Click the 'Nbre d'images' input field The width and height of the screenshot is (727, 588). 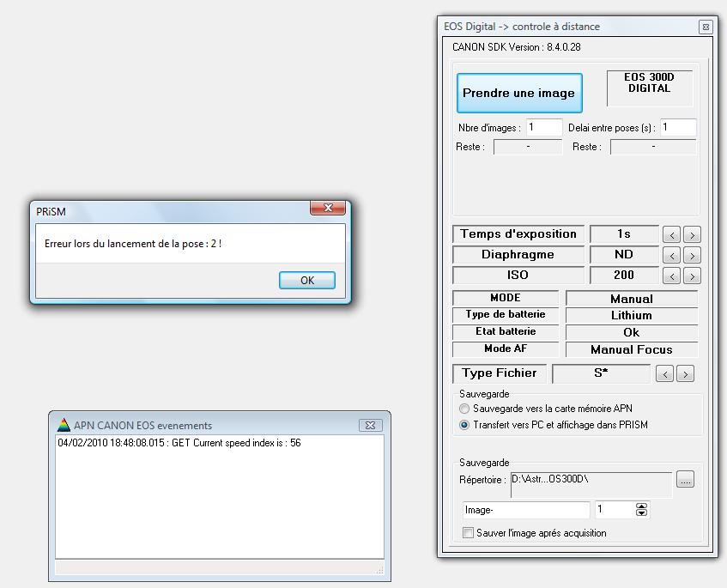(544, 127)
